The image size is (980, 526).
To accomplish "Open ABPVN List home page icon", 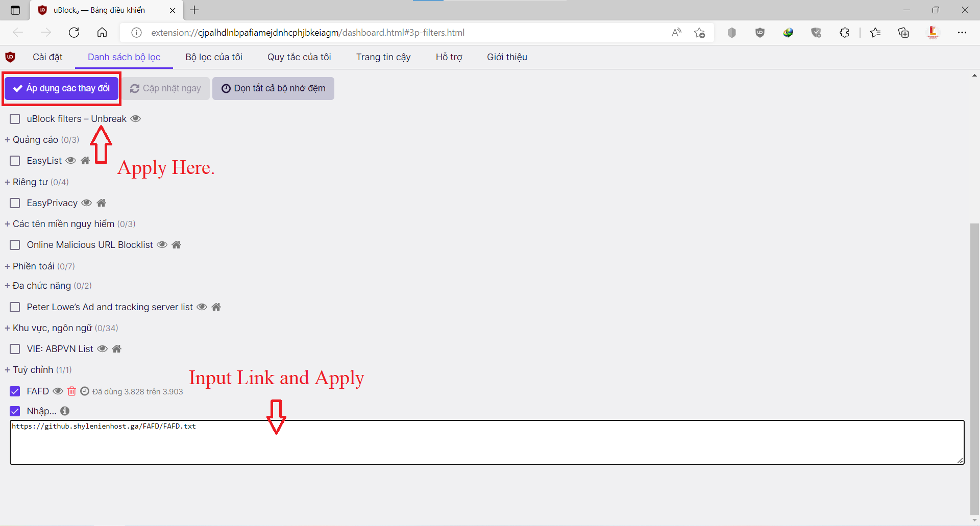I will coord(117,349).
